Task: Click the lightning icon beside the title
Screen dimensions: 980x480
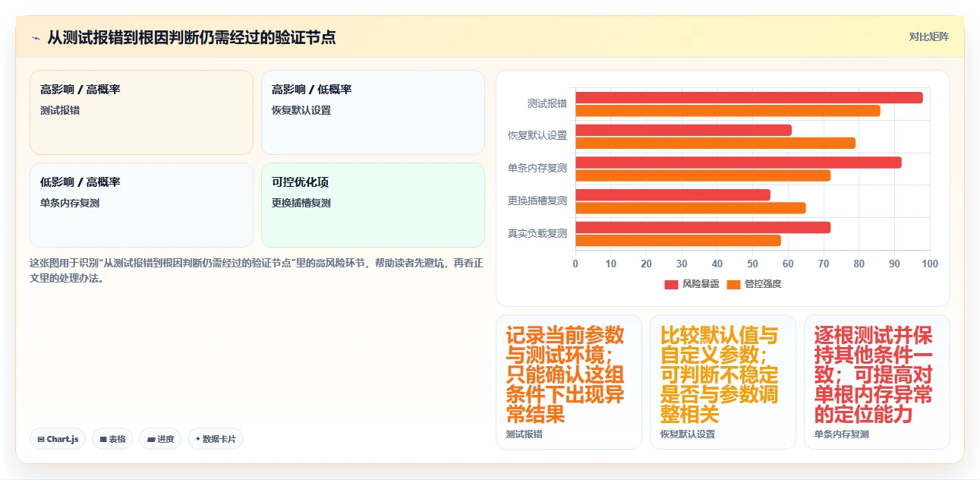Action: (x=36, y=37)
